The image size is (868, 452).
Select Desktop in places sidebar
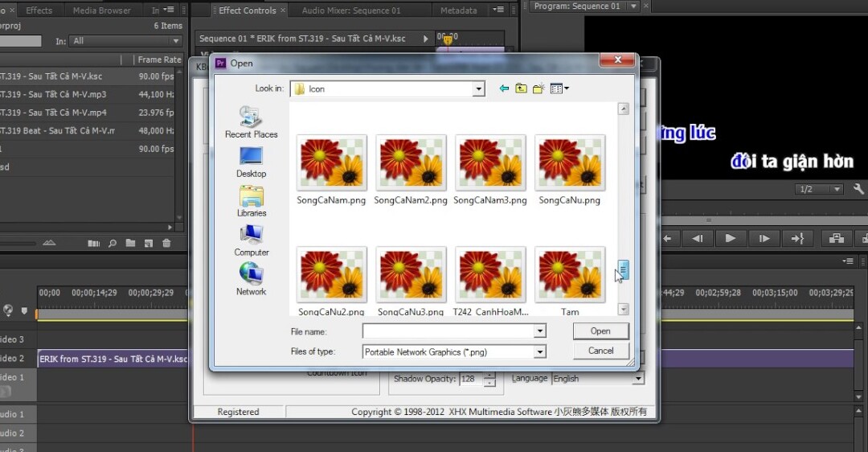(x=252, y=162)
